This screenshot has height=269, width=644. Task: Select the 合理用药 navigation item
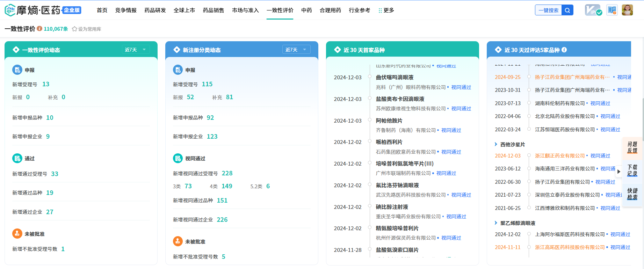(x=330, y=10)
